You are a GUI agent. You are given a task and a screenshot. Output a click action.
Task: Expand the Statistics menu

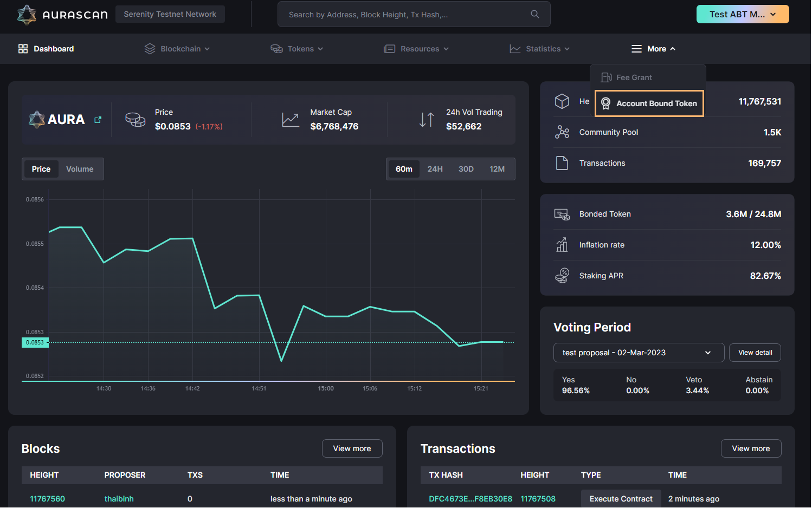539,49
